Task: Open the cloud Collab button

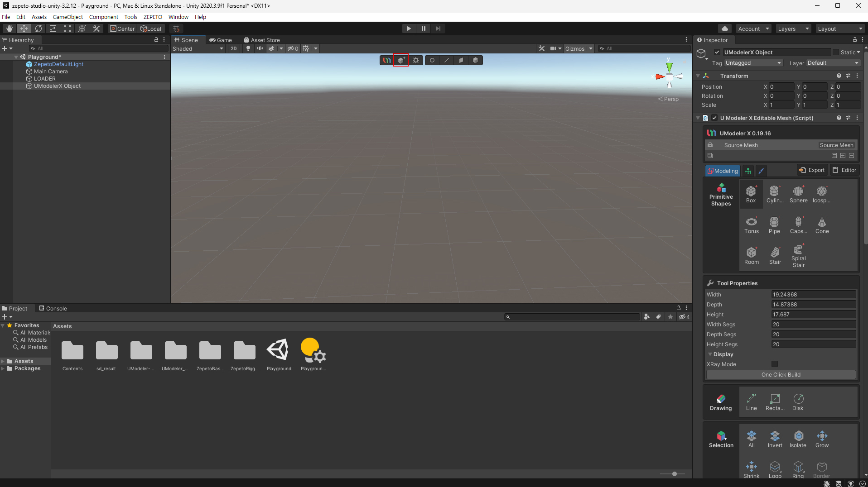Action: pos(725,29)
